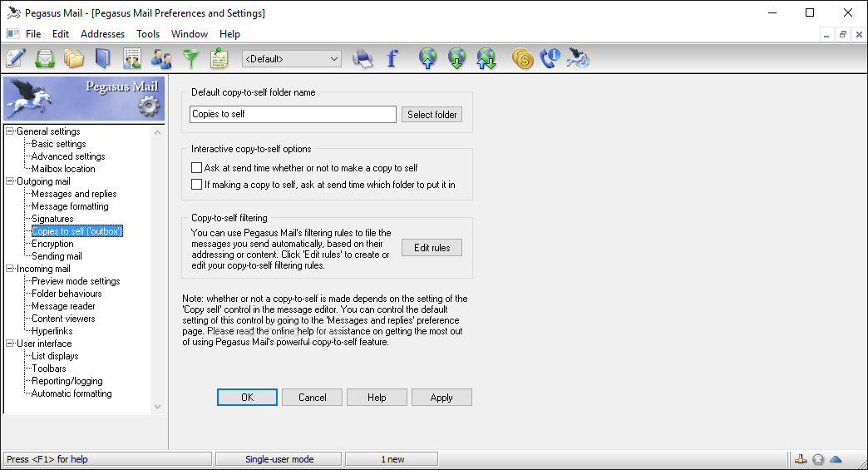Select 'Folder behaviours' in the tree
Viewport: 868px width, 470px height.
(67, 294)
